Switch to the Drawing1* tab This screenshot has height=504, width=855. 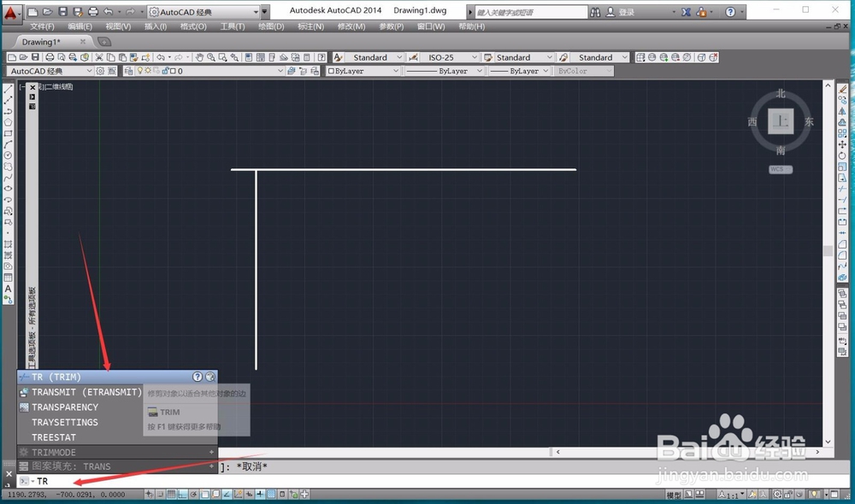41,42
